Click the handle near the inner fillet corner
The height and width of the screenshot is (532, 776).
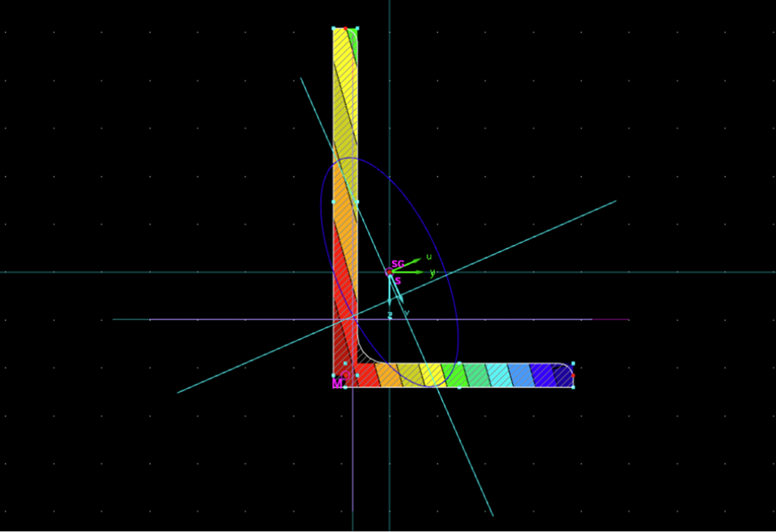356,374
